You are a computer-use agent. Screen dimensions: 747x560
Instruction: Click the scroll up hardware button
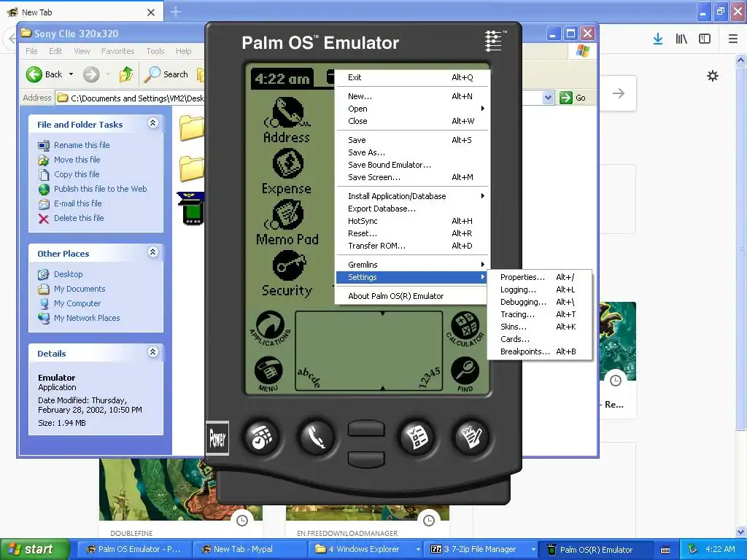[366, 428]
